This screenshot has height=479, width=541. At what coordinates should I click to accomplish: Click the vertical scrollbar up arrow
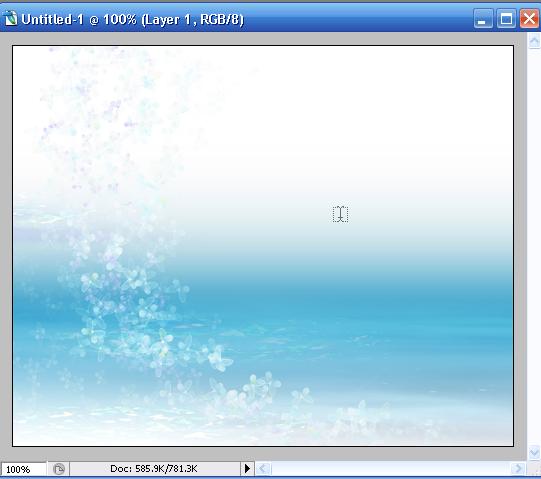point(534,41)
